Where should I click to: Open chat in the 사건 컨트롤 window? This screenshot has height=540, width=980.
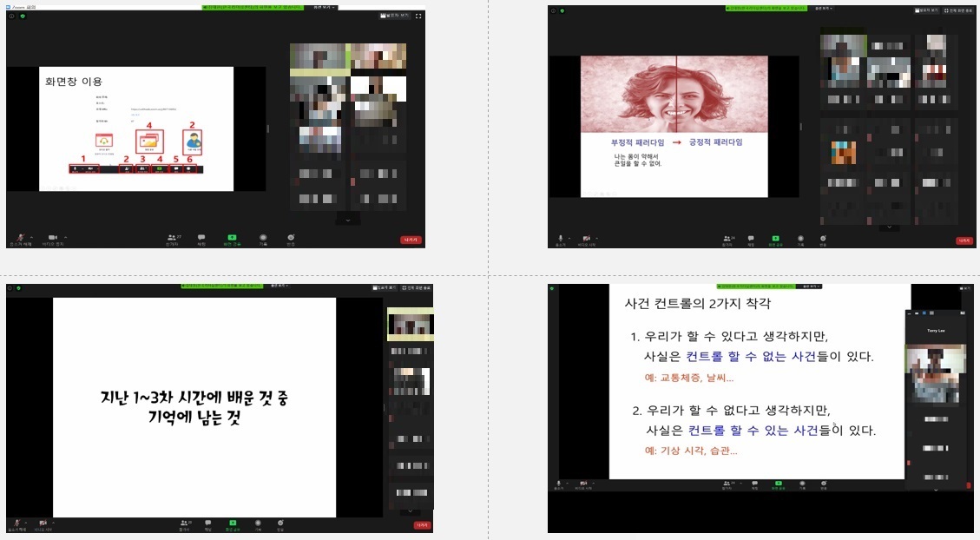point(755,484)
